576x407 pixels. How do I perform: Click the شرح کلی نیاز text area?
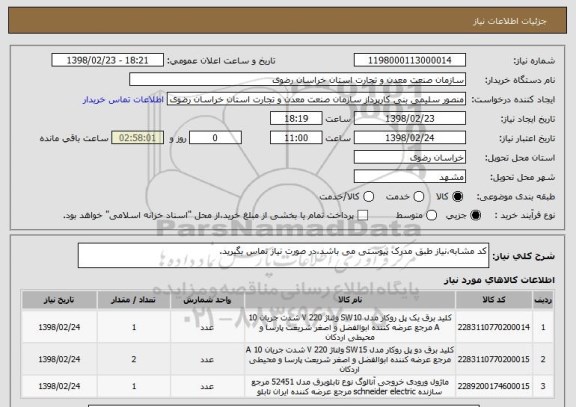point(283,255)
